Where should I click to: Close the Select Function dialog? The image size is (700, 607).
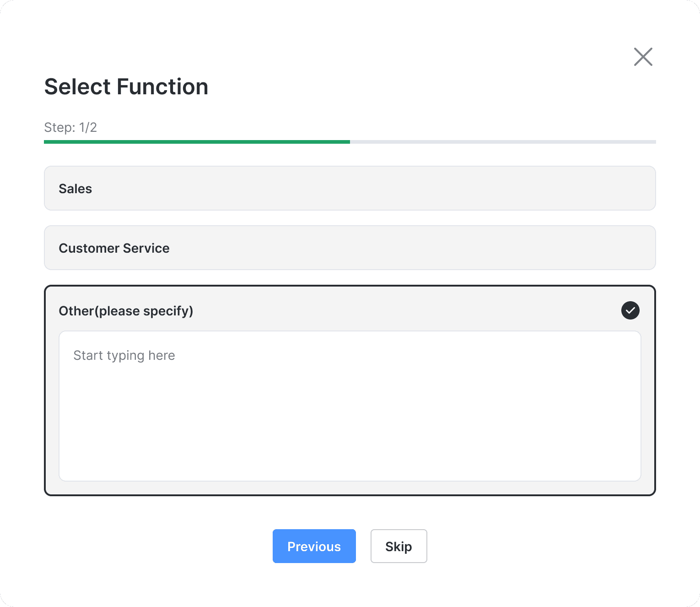click(x=643, y=57)
